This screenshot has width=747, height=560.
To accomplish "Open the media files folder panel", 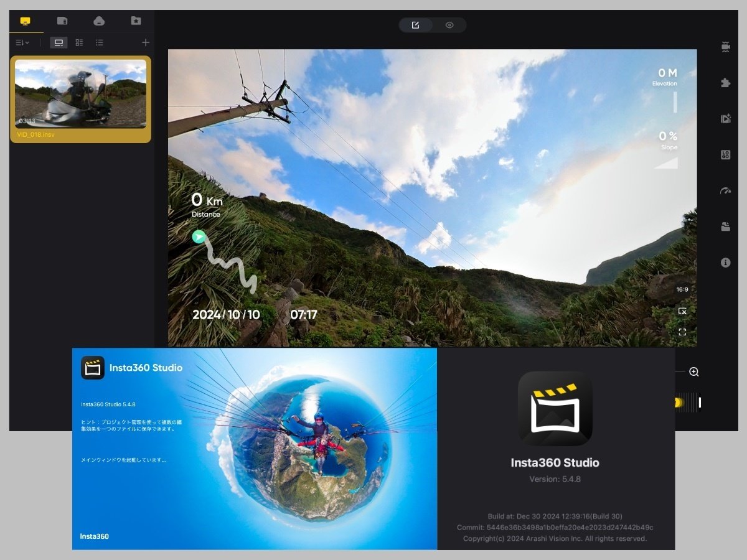I will [725, 227].
